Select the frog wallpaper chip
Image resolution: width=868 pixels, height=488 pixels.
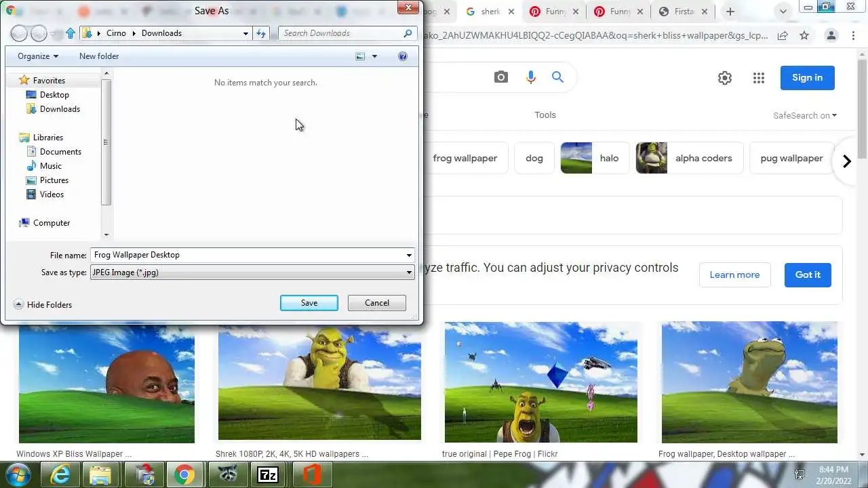point(465,158)
